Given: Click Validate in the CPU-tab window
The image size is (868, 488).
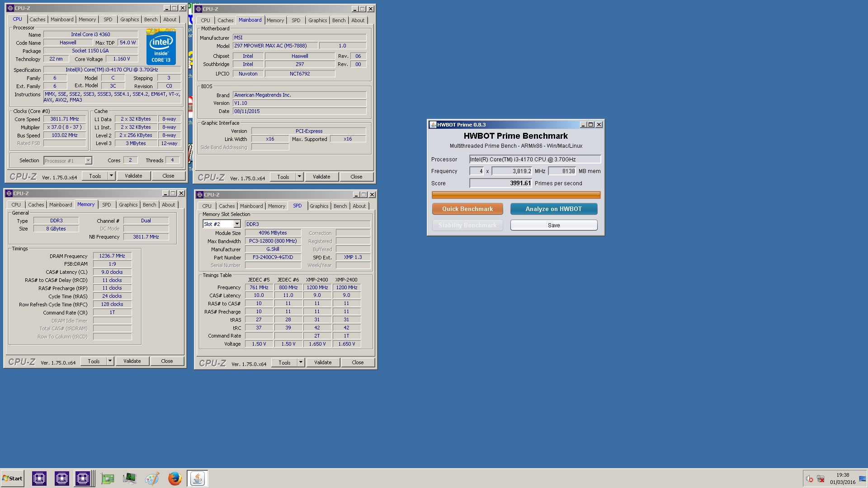Looking at the screenshot, I should 133,176.
